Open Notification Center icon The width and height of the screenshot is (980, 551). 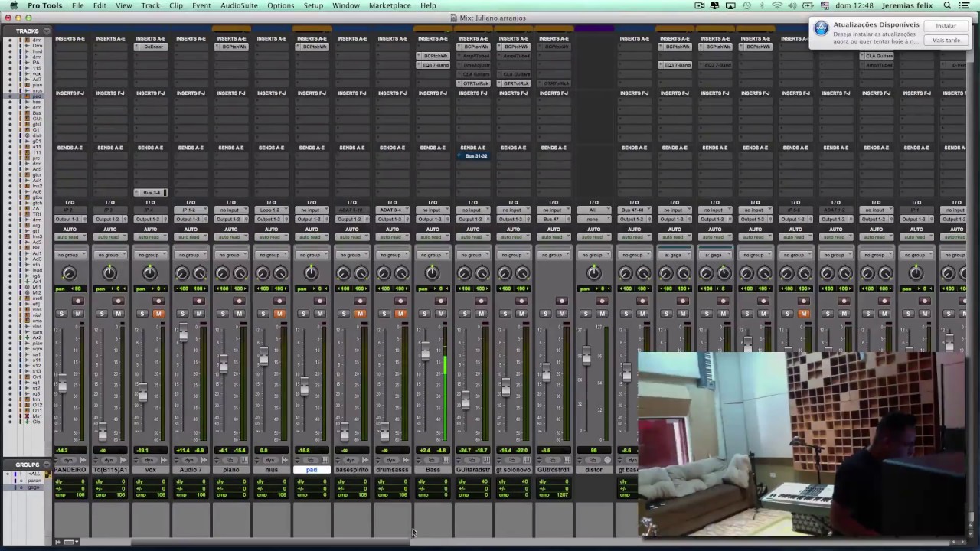[x=965, y=5]
